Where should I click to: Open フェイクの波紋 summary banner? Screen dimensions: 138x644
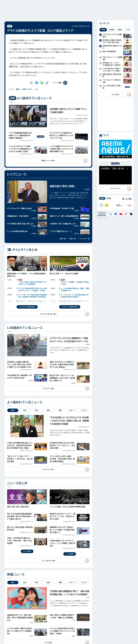70,497
